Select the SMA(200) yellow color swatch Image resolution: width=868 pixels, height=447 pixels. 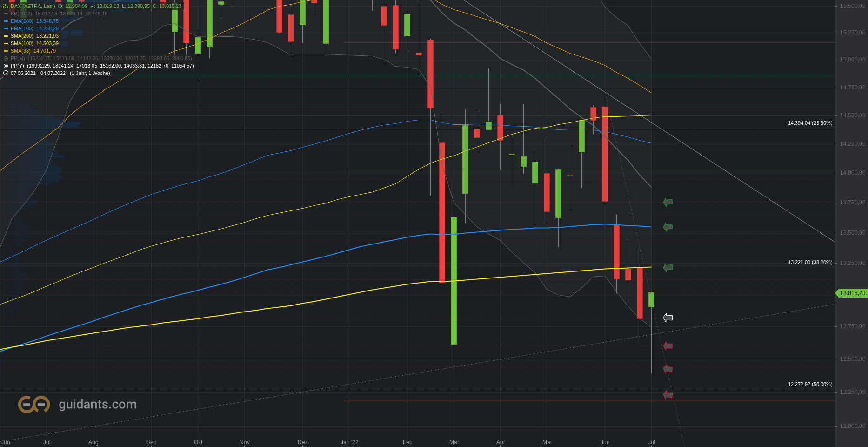(6, 36)
